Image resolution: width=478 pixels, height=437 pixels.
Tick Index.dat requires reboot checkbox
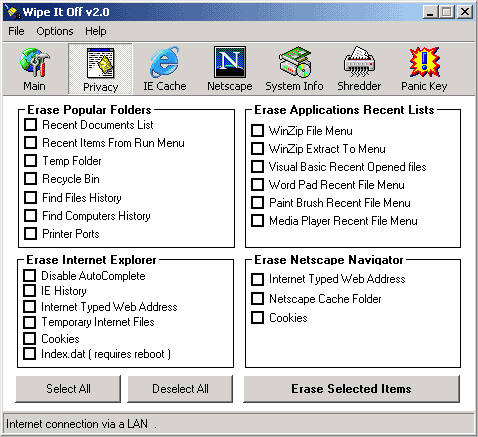click(30, 354)
